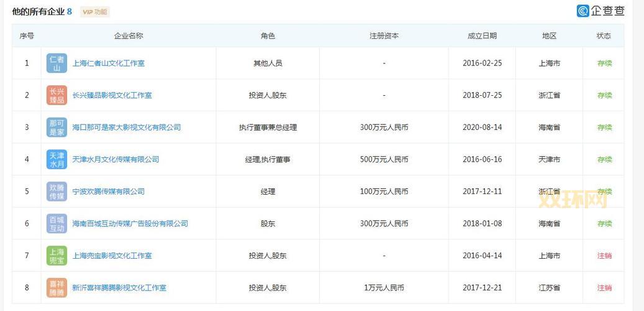644x311 pixels.
Task: Click the 天津水月 company logo icon
Action: 57,160
